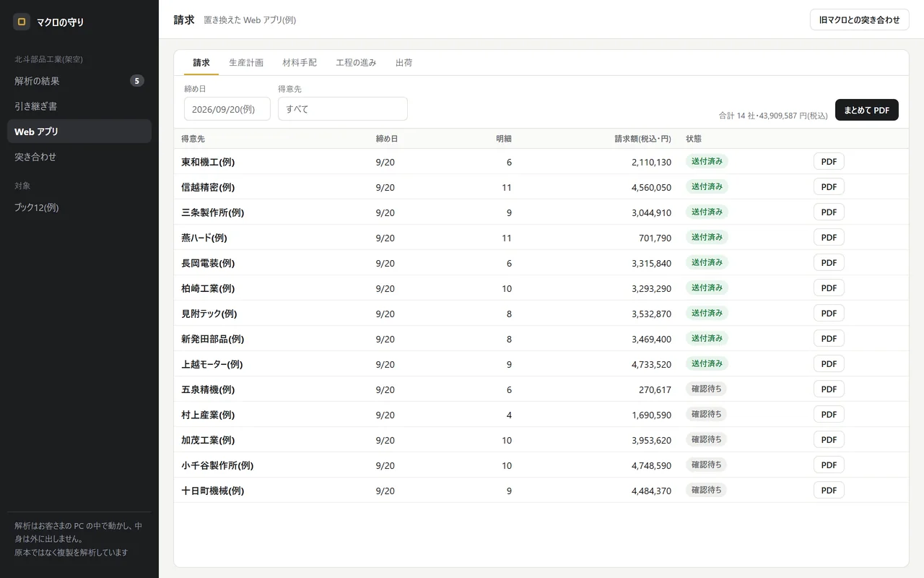Click PDF in the 新発田部品(例) row

[829, 339]
